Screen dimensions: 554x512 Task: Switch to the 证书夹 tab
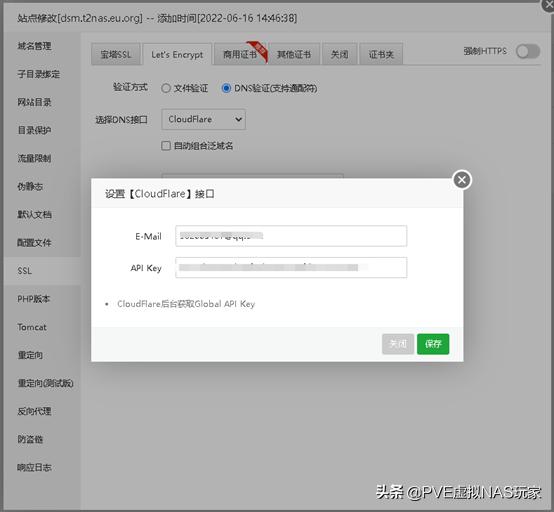381,54
